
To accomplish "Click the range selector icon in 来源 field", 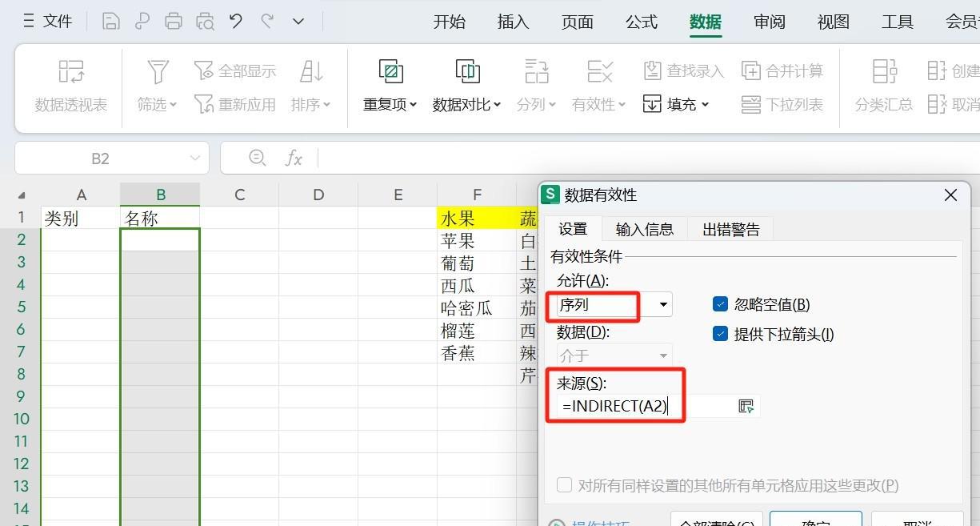I will 746,406.
